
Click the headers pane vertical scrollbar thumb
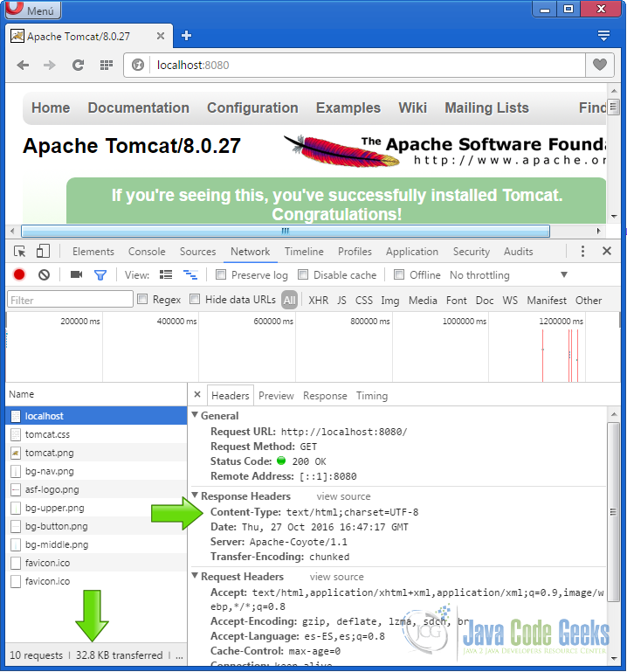point(613,512)
